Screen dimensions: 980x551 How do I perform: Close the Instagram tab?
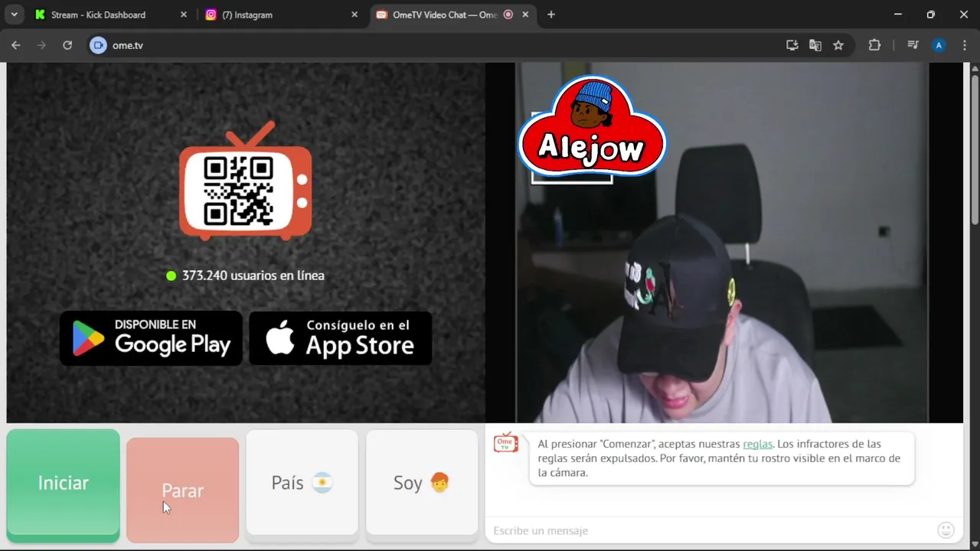pos(354,15)
